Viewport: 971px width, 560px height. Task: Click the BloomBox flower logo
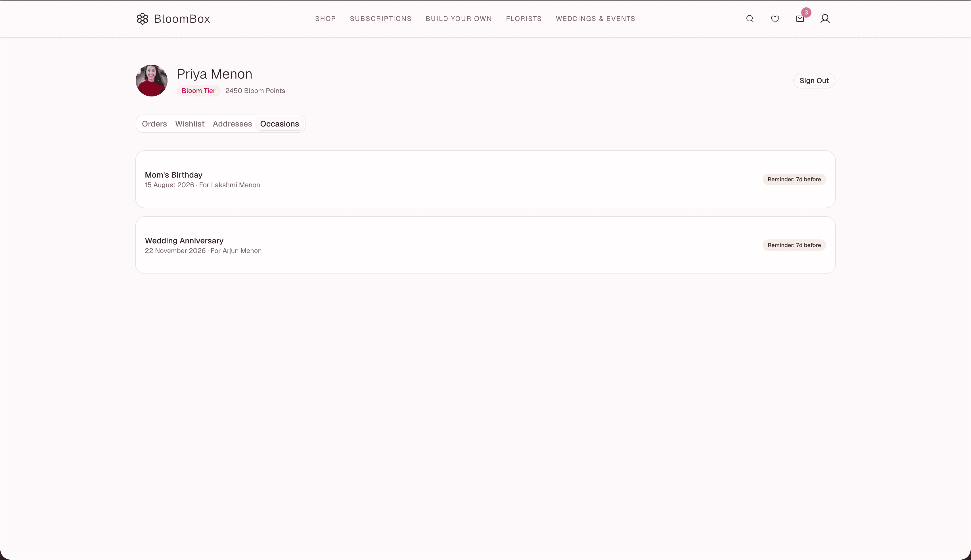142,18
